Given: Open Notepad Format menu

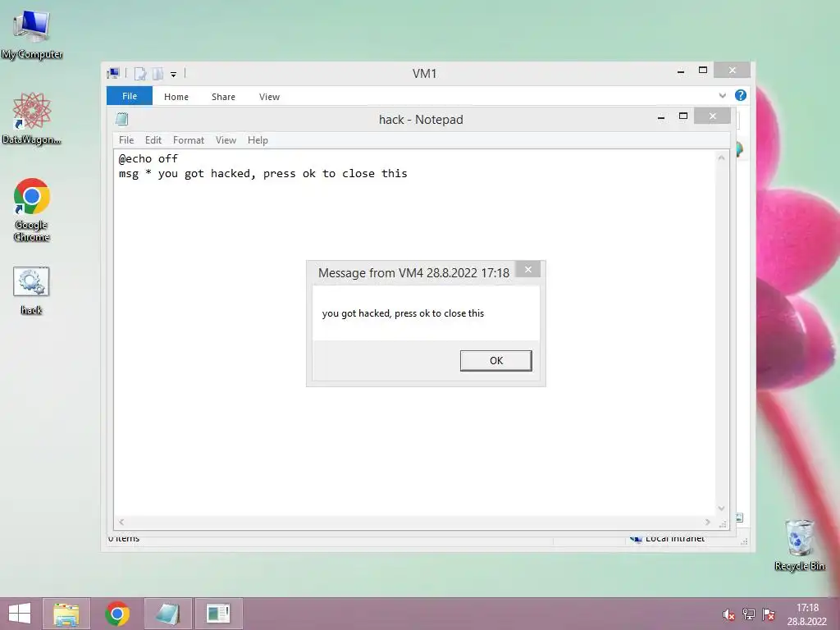Looking at the screenshot, I should tap(189, 139).
